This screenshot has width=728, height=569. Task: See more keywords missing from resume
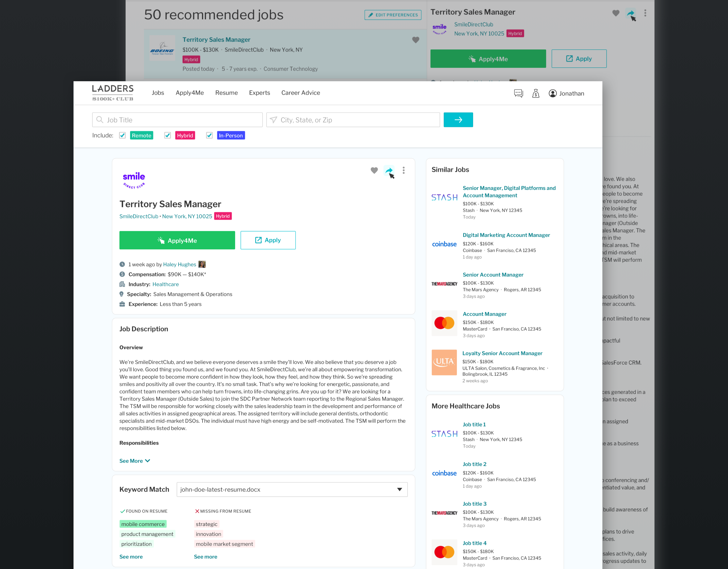pos(205,557)
